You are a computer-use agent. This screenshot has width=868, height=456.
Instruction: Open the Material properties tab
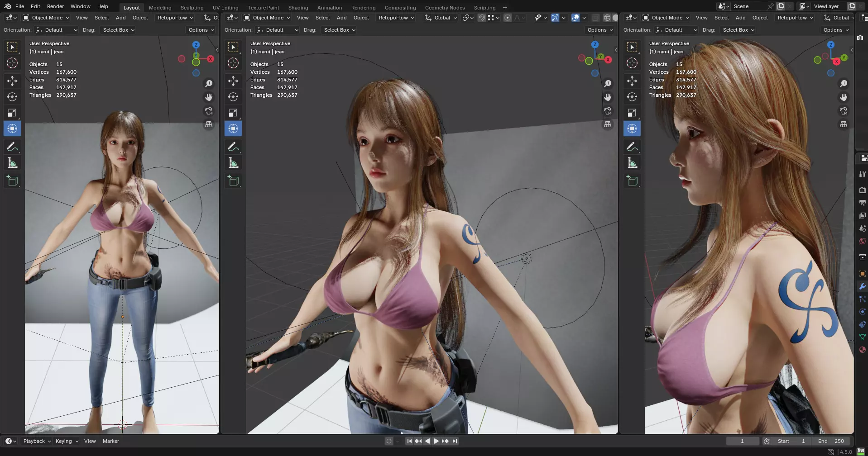(x=862, y=350)
